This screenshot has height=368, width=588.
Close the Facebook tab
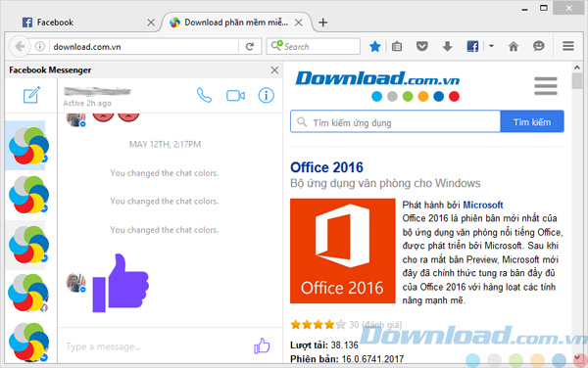click(x=151, y=23)
